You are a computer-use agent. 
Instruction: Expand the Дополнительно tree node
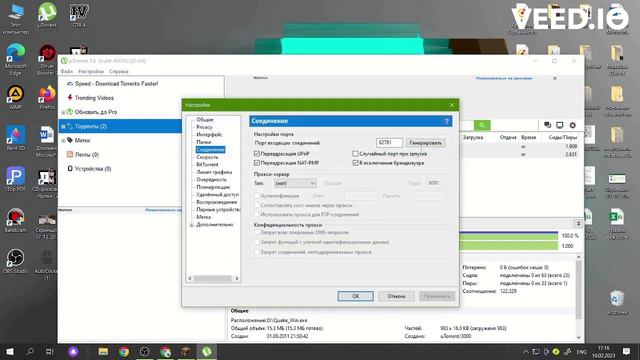[191, 225]
